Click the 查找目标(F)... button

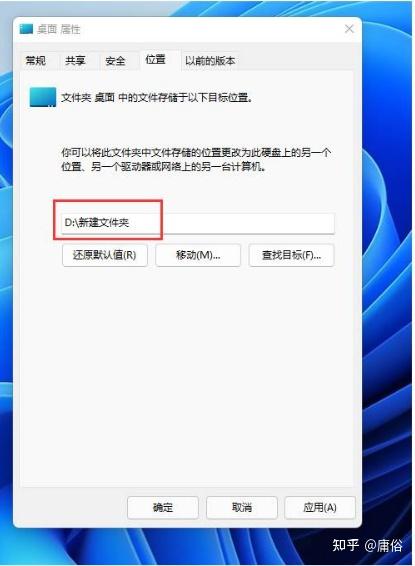[291, 255]
